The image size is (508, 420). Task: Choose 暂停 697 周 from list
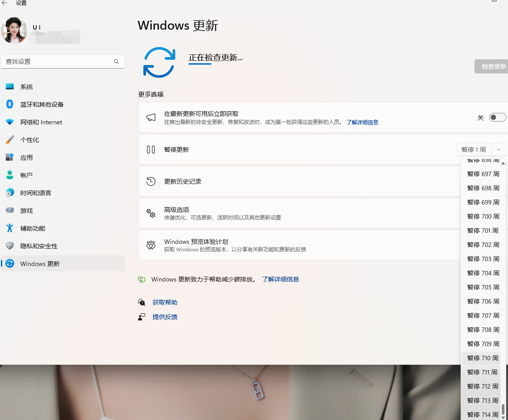(x=483, y=174)
